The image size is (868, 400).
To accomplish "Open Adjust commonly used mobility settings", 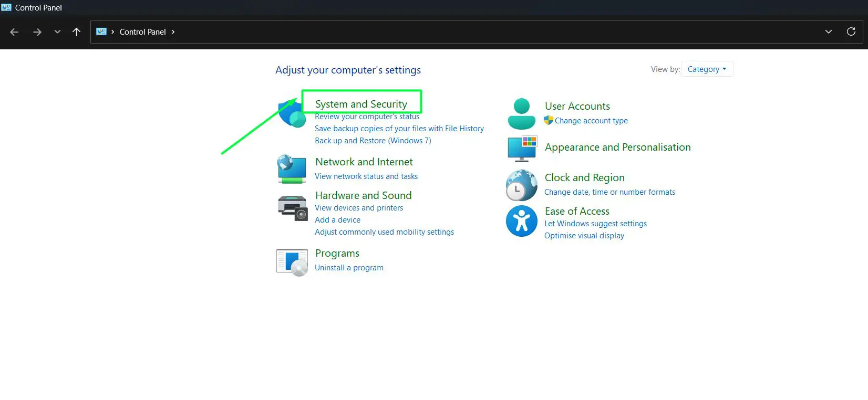I will pos(384,232).
